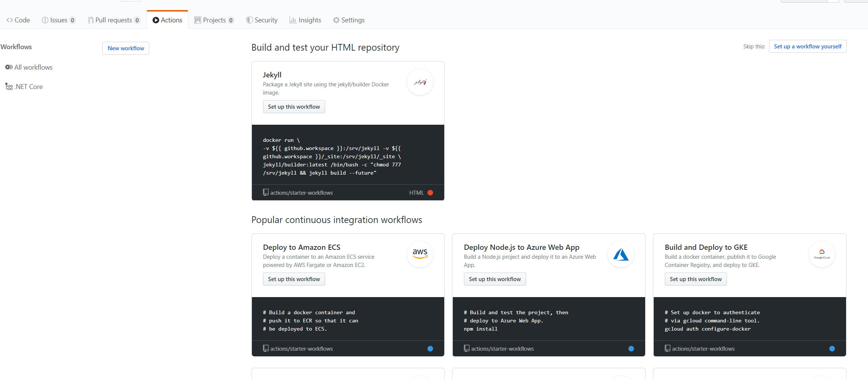The width and height of the screenshot is (868, 379).
Task: Click the red HTML language dot
Action: click(x=430, y=192)
